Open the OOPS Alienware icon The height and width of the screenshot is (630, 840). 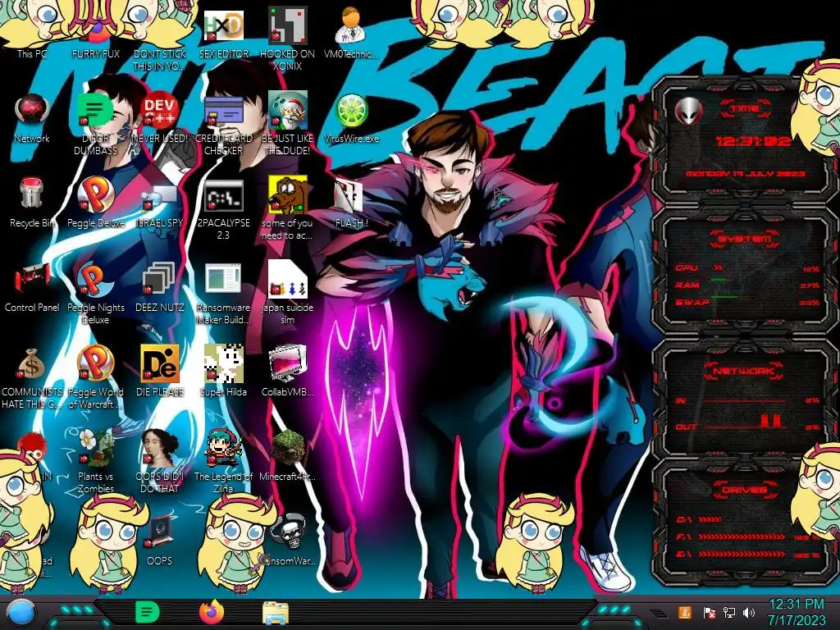(160, 540)
